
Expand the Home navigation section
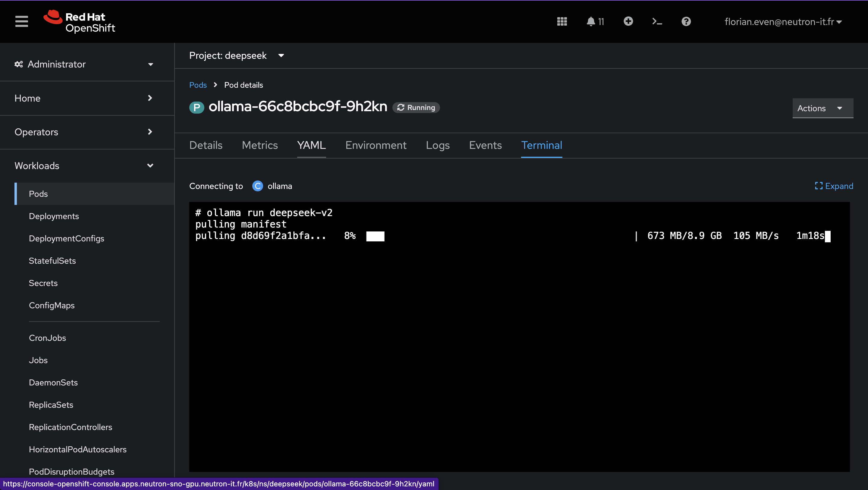click(84, 98)
